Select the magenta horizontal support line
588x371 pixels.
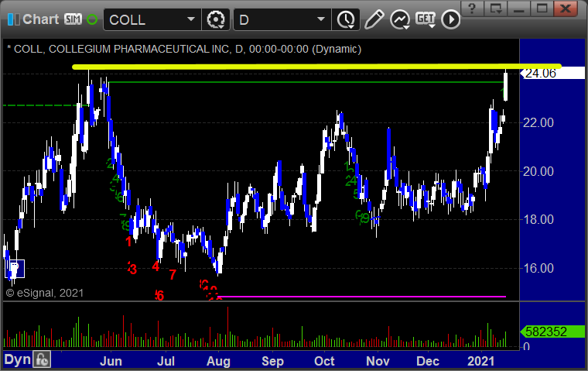click(361, 297)
